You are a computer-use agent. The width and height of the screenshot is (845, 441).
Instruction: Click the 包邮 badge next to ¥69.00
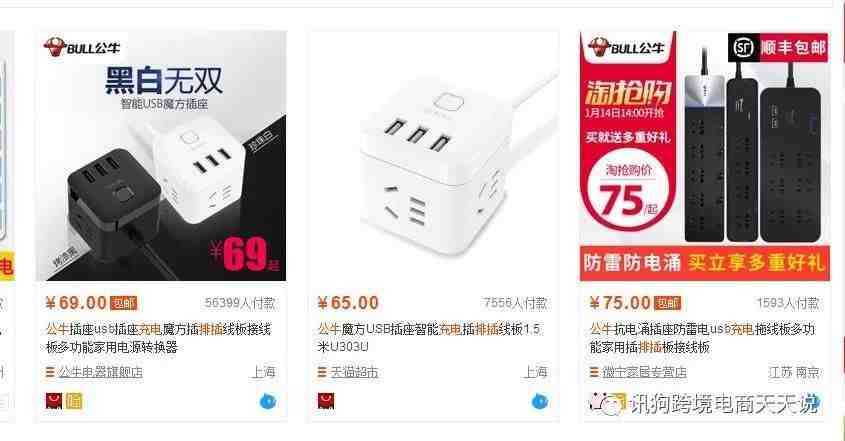[123, 303]
